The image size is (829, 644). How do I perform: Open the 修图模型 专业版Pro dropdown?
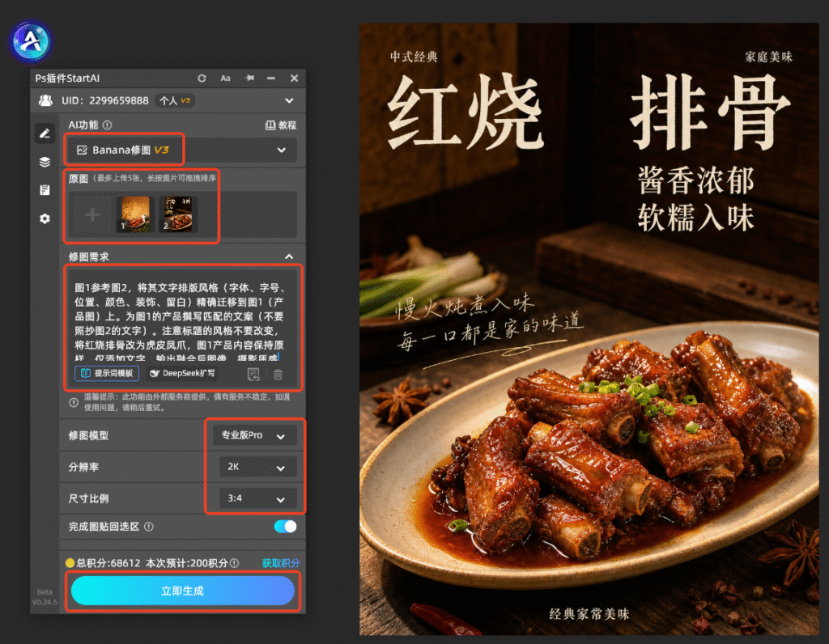pos(254,435)
